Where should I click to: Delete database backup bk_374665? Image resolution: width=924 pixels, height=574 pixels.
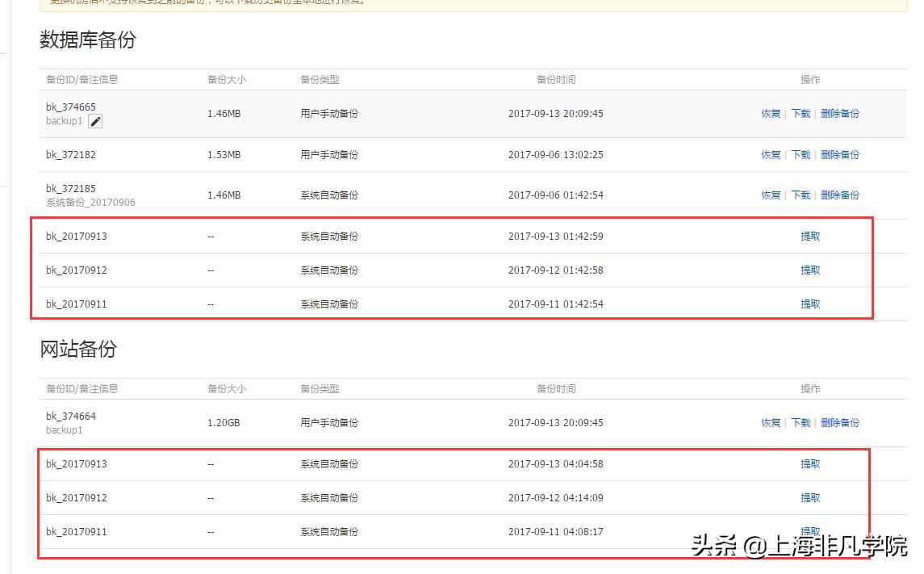tap(840, 114)
